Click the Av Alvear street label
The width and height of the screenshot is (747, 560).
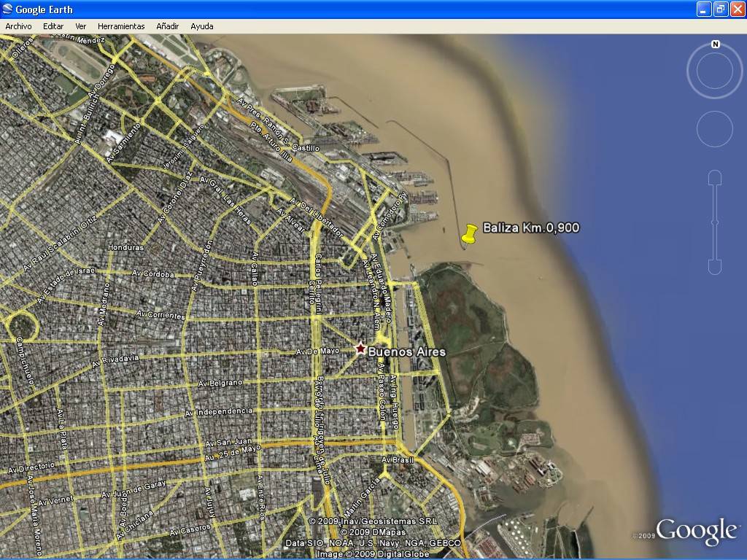[291, 220]
